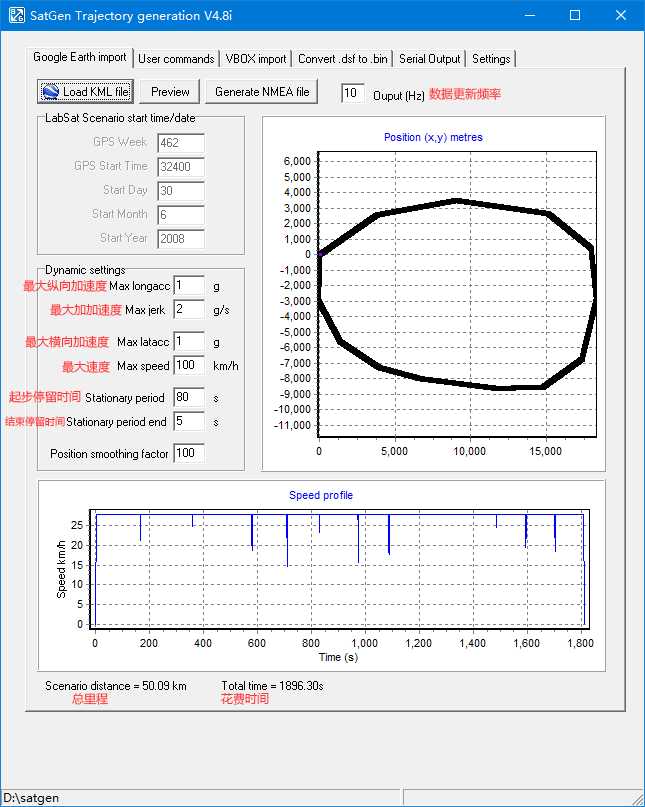Click the Scenario distance = 50.09 km text
645x807 pixels.
[x=116, y=686]
